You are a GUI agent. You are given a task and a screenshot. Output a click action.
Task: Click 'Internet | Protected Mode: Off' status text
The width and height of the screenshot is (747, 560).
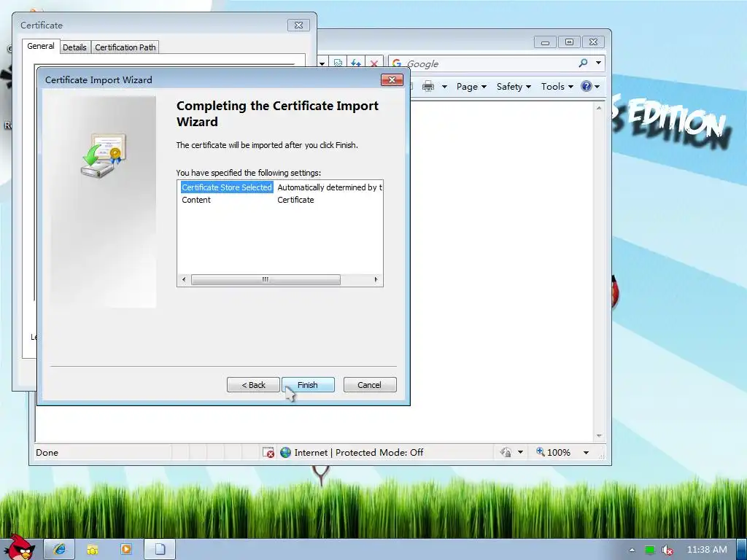(359, 452)
